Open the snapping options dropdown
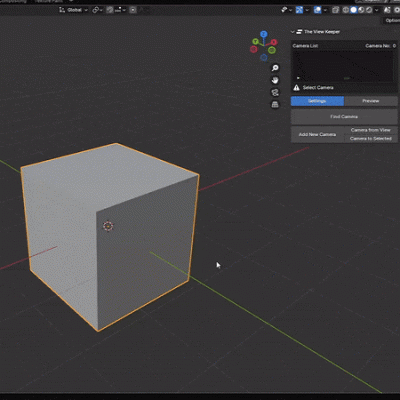The height and width of the screenshot is (400, 400). (x=120, y=10)
